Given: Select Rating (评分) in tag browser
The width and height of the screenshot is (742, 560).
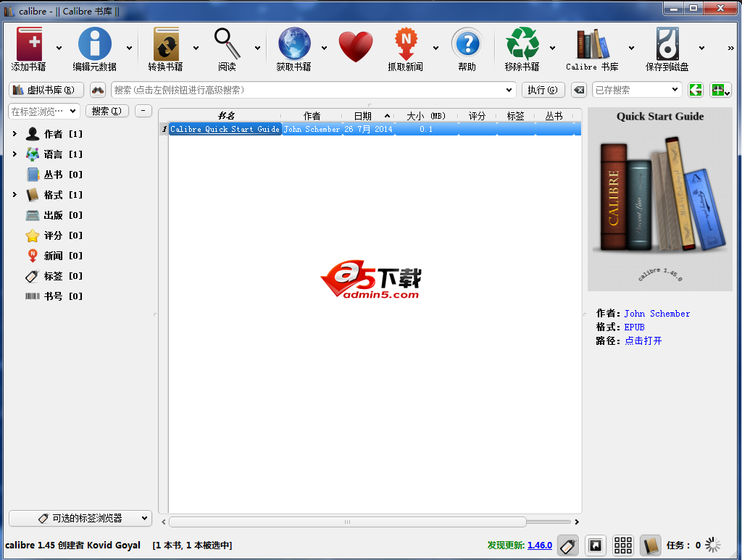Looking at the screenshot, I should click(x=54, y=235).
